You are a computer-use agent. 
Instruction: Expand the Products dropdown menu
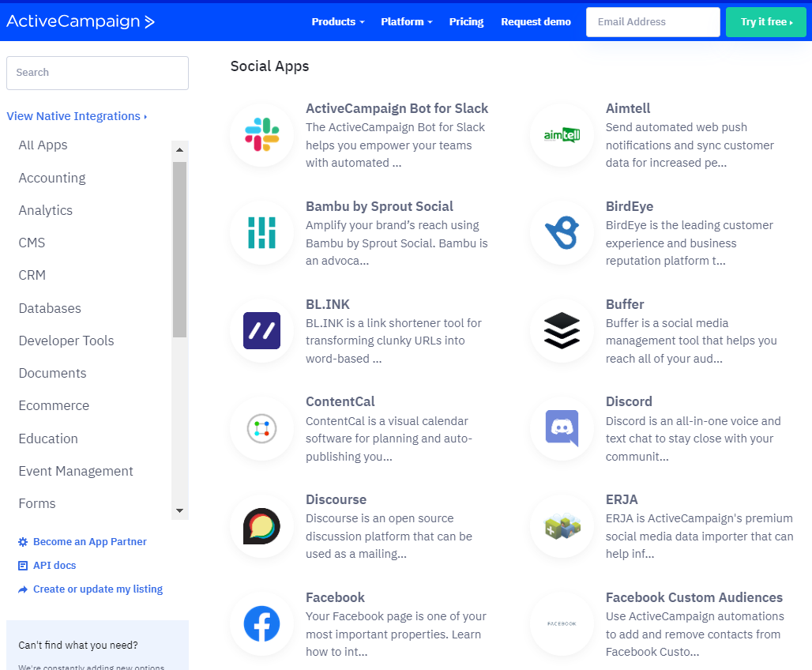[x=337, y=21]
